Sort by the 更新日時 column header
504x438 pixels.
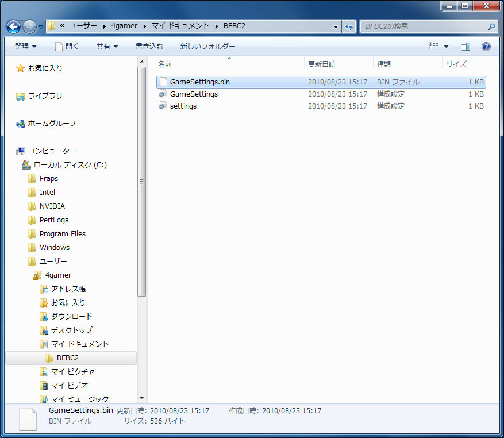[322, 64]
